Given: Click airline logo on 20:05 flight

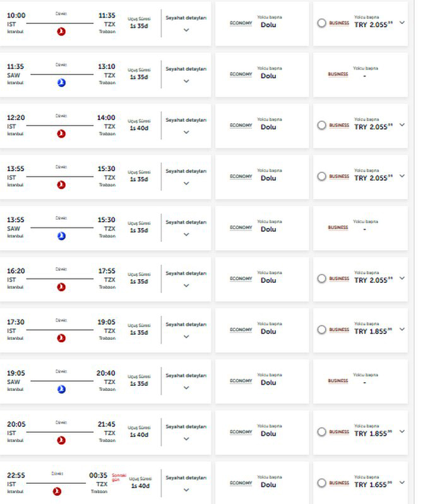Looking at the screenshot, I should pyautogui.click(x=61, y=441).
